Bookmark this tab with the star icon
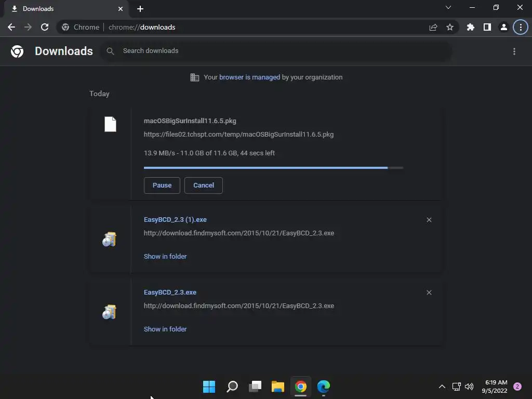This screenshot has width=532, height=399. coord(450,27)
